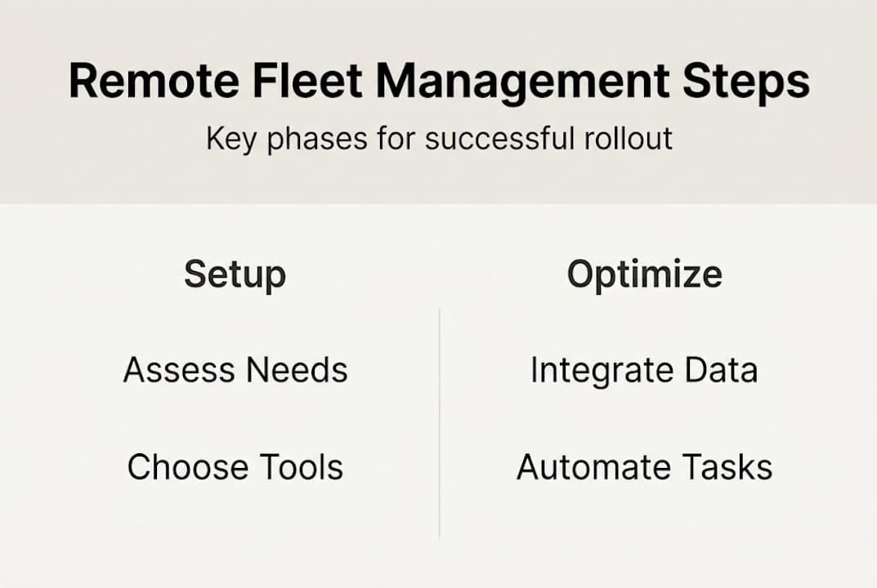Select the 'Optimize' column heading
This screenshot has width=877, height=588.
pyautogui.click(x=645, y=274)
